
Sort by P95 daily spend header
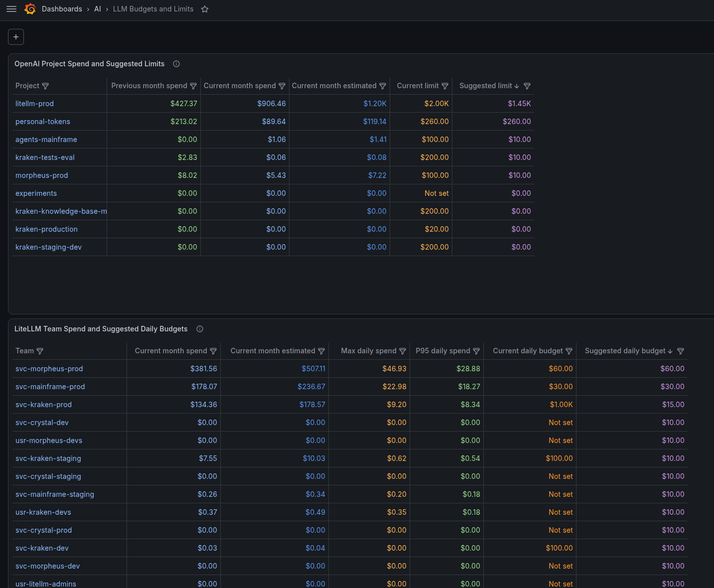443,351
